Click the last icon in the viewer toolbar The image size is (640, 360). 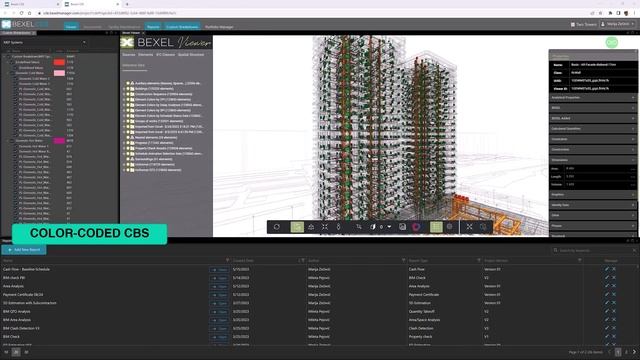483,227
